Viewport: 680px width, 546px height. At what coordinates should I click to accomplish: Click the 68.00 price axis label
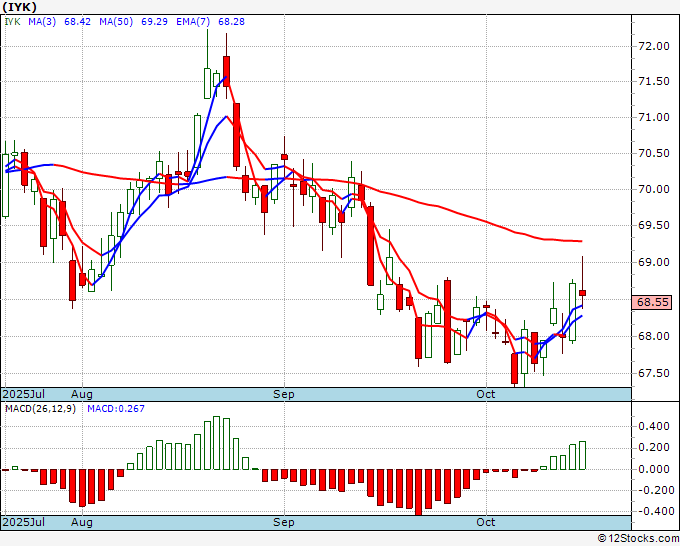pos(654,337)
